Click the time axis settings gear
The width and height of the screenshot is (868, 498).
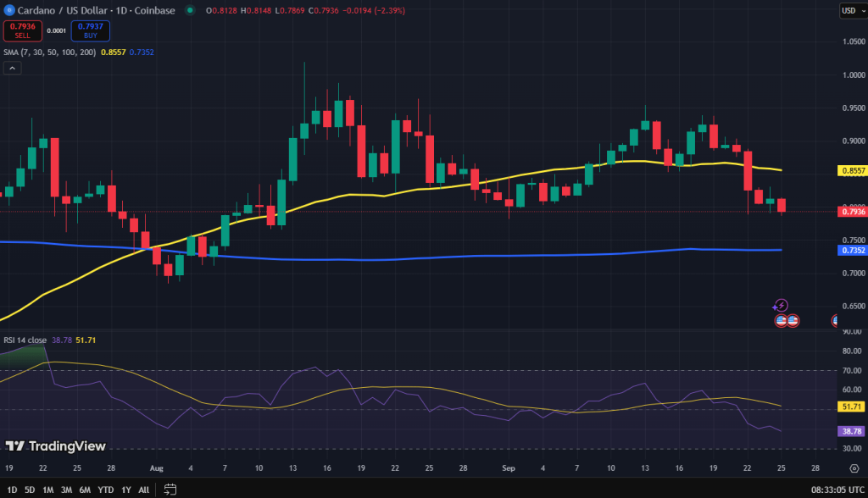(854, 467)
